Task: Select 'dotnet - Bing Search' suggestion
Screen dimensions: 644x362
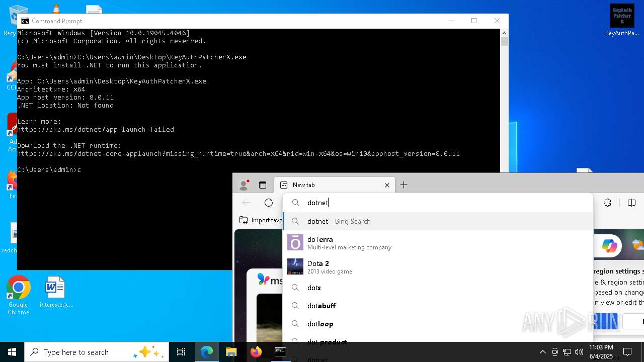Action: click(438, 221)
